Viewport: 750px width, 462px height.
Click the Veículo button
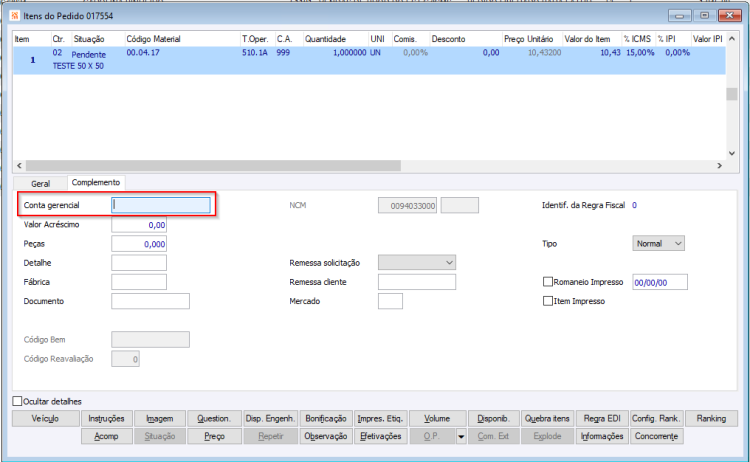coord(45,418)
